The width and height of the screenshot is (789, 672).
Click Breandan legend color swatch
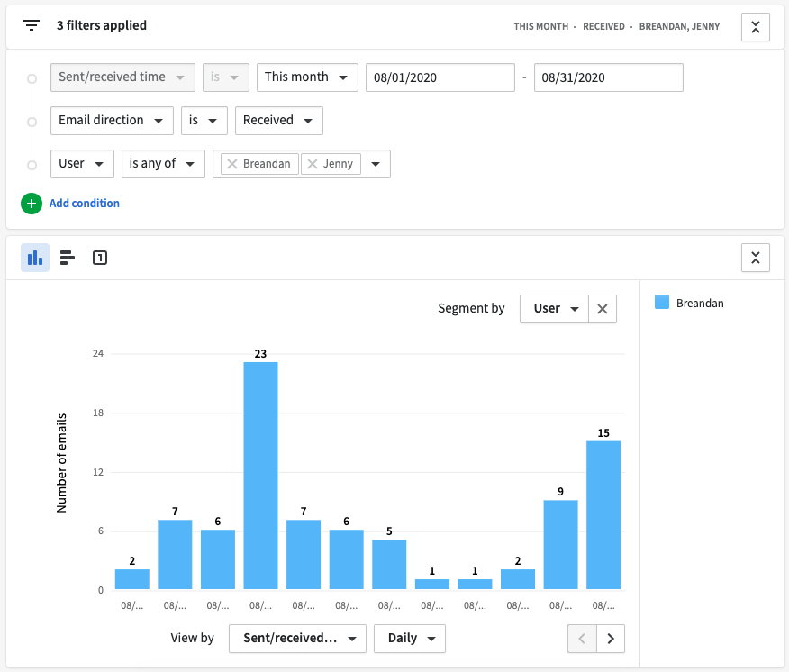click(x=662, y=302)
